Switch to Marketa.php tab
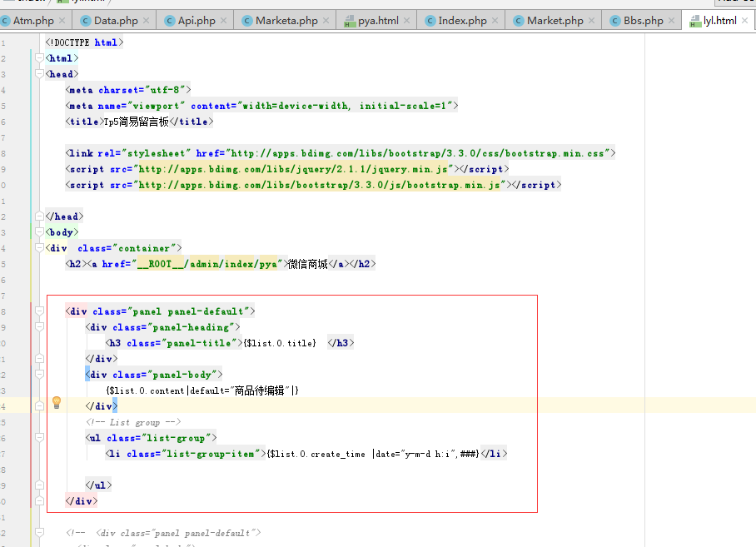This screenshot has width=756, height=547. 286,21
